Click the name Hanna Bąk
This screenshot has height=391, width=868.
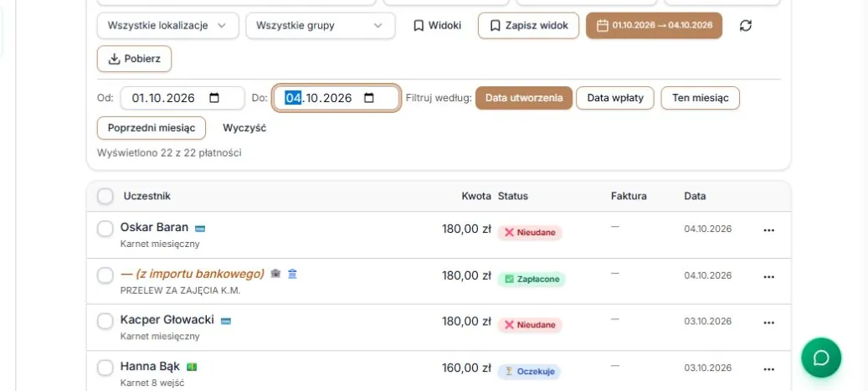pyautogui.click(x=150, y=366)
